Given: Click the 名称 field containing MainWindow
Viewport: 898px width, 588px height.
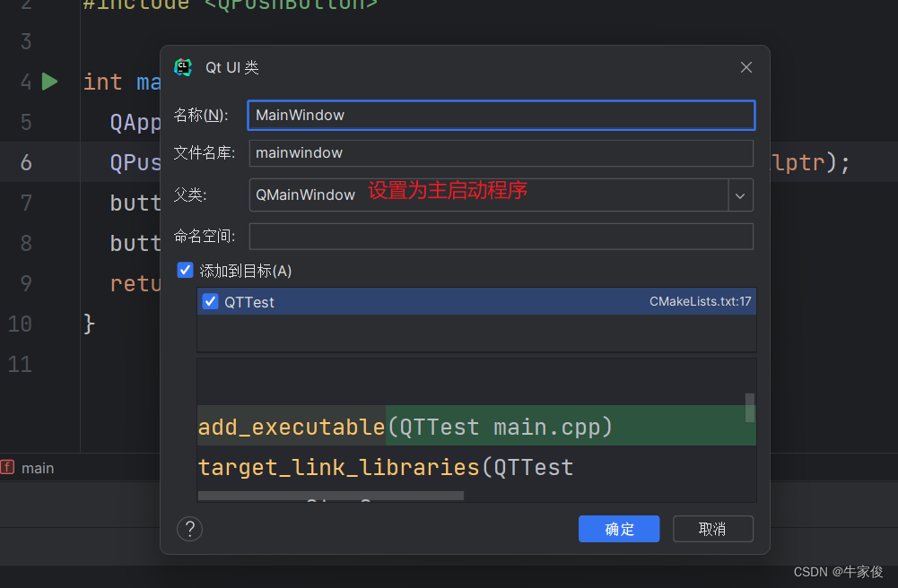Looking at the screenshot, I should [x=501, y=115].
